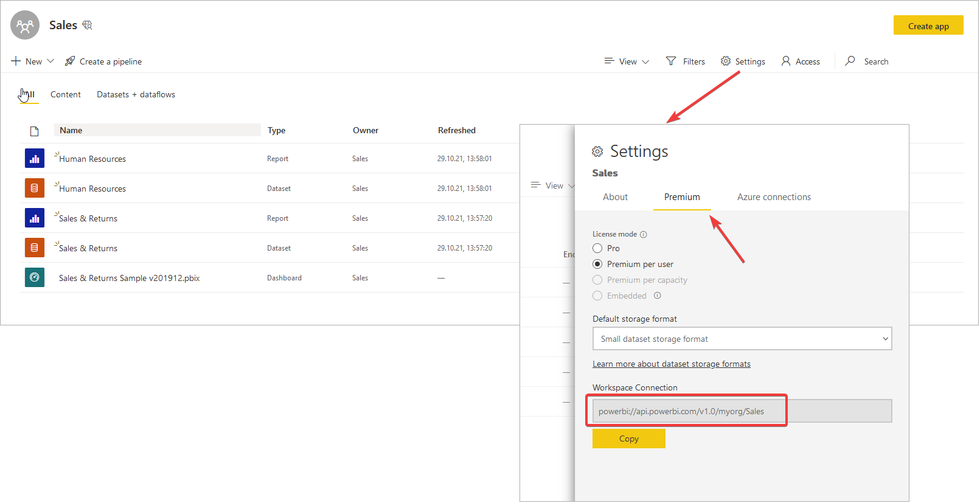Click the Sales workspace avatar icon
The width and height of the screenshot is (980, 503).
tap(25, 26)
